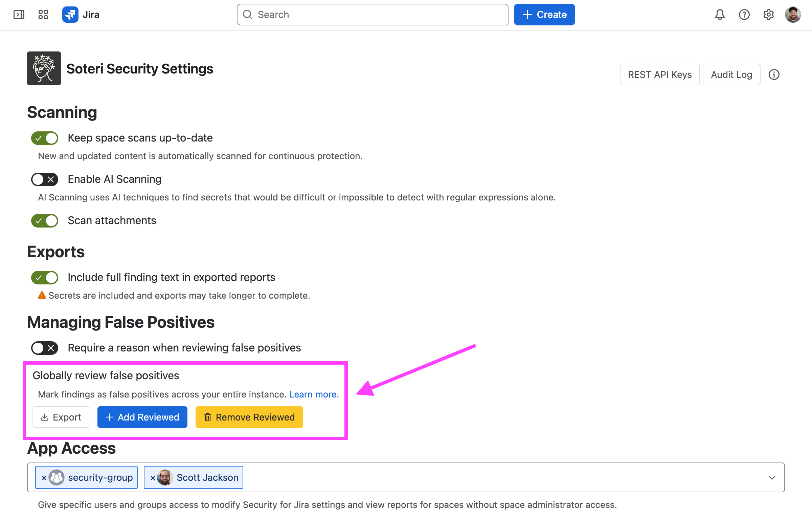Click the info icon beside Audit Log
Image resolution: width=812 pixels, height=516 pixels.
click(x=774, y=74)
